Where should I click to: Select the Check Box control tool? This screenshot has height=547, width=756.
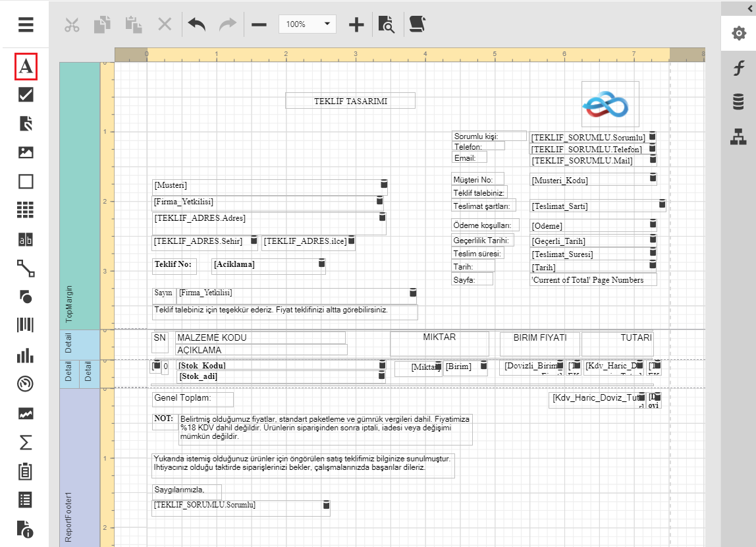(26, 95)
